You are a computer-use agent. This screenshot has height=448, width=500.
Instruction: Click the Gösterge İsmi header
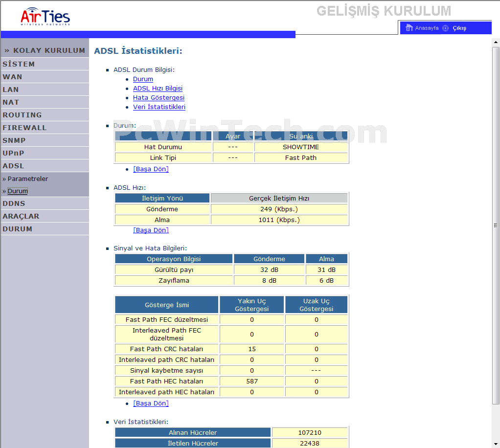click(166, 305)
